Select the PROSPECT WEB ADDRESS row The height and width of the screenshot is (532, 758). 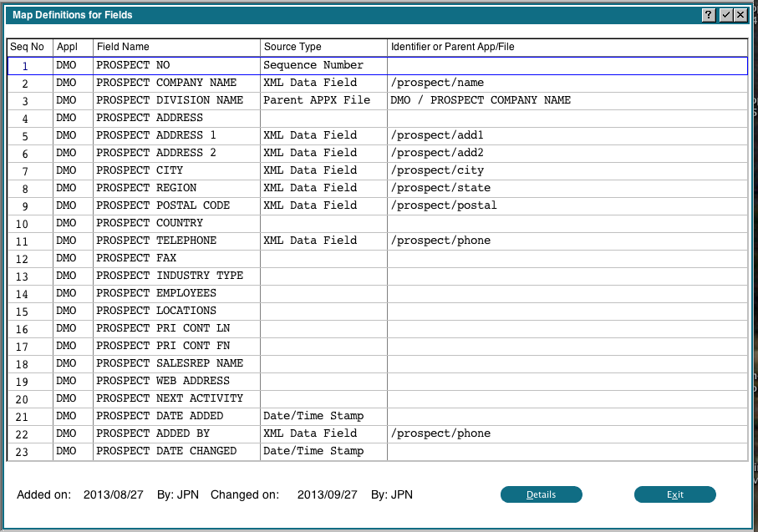click(x=163, y=381)
